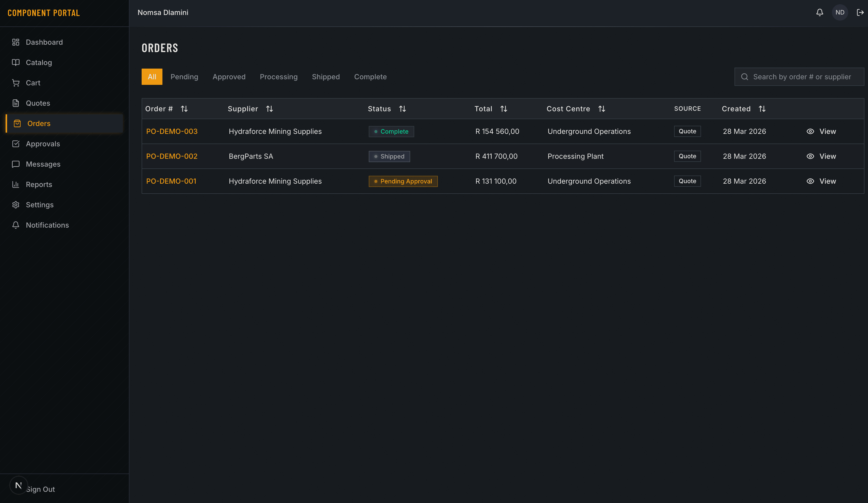
Task: Switch to the Pending filter tab
Action: pos(184,77)
